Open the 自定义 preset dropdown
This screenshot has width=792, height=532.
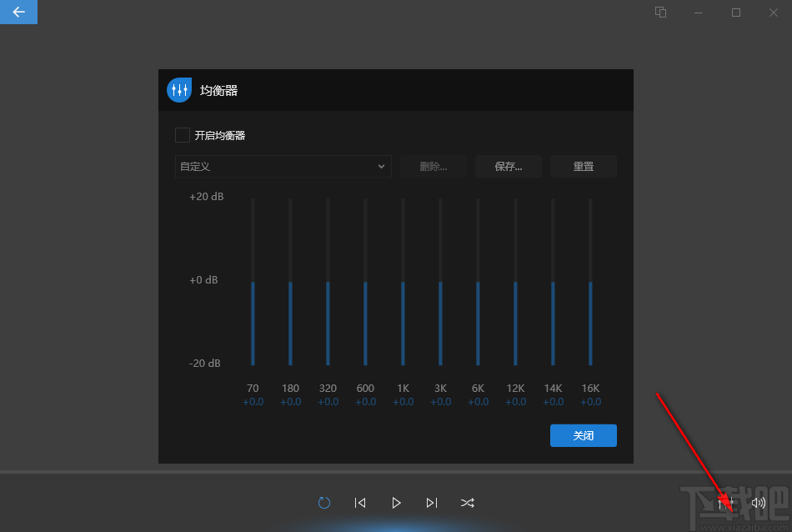pos(283,166)
